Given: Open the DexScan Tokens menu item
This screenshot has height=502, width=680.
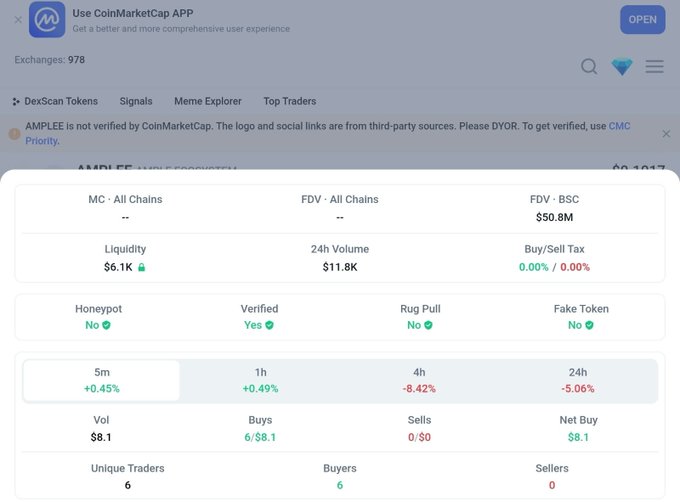Looking at the screenshot, I should point(55,101).
